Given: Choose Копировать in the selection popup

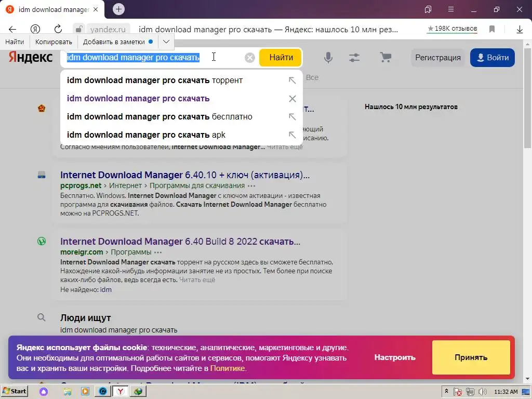Looking at the screenshot, I should 54,42.
